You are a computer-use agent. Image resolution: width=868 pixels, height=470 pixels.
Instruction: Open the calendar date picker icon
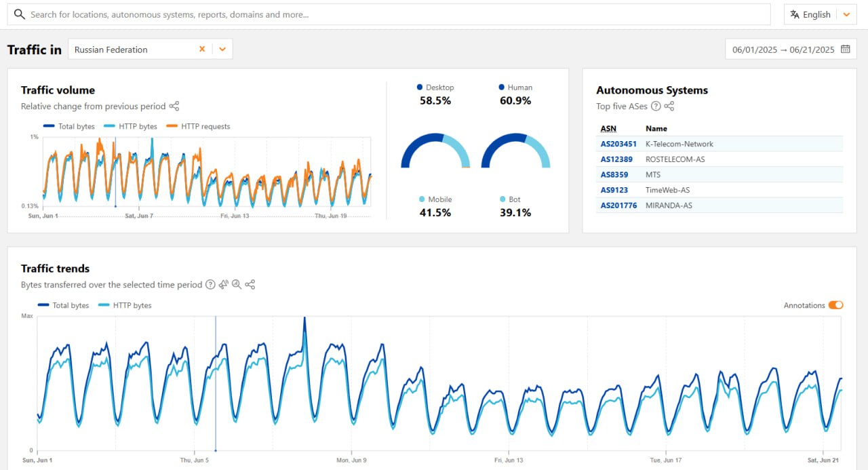tap(845, 50)
